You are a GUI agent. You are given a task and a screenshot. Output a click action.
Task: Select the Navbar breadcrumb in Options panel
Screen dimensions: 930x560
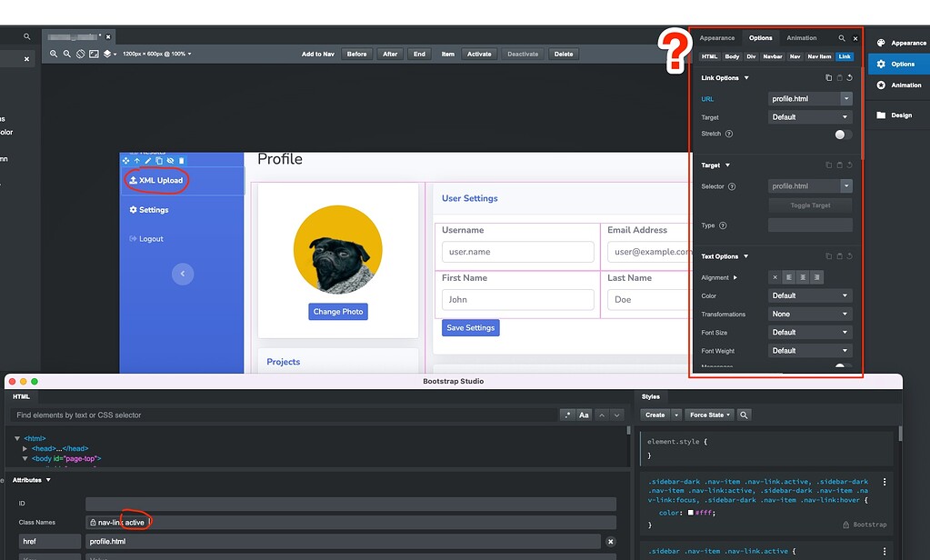point(771,56)
